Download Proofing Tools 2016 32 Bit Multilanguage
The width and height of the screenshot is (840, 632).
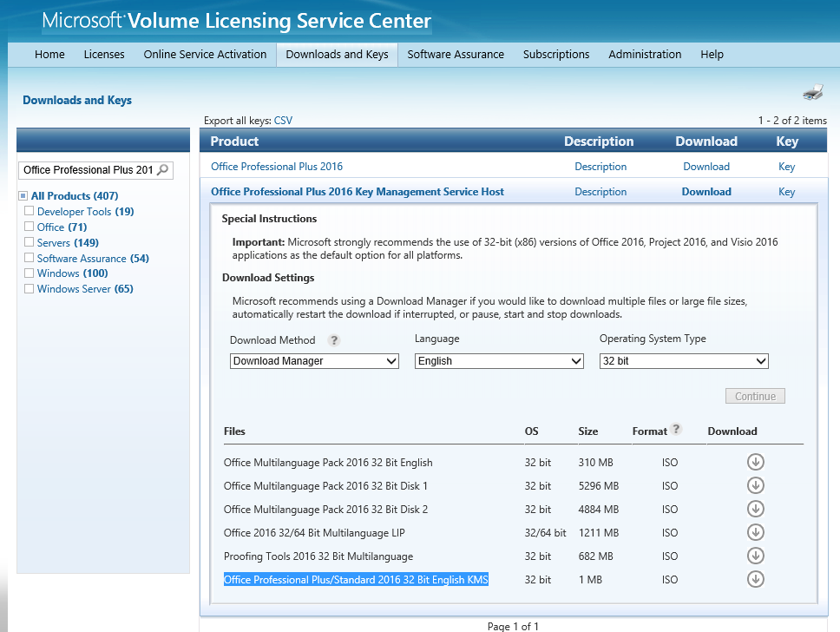point(755,556)
